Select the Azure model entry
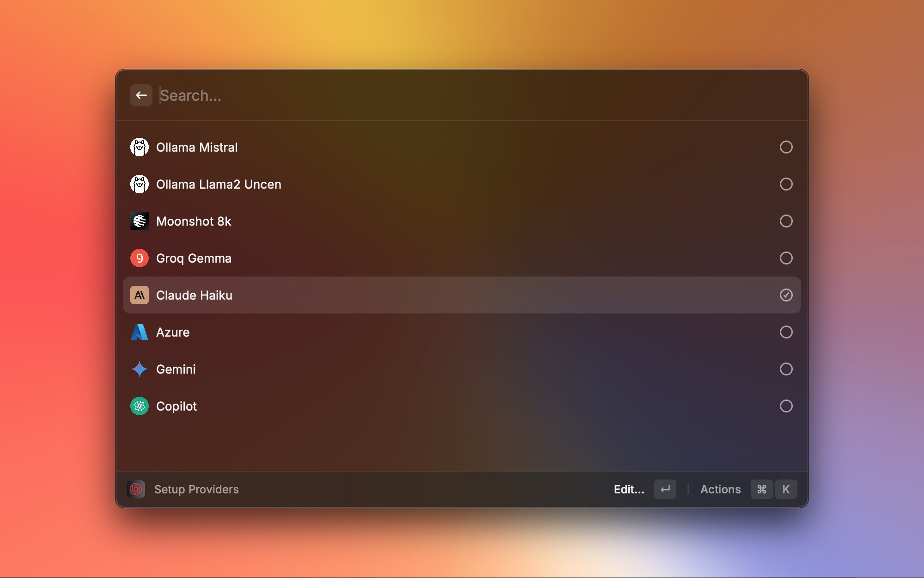Screen dimensions: 924x578 (x=462, y=332)
